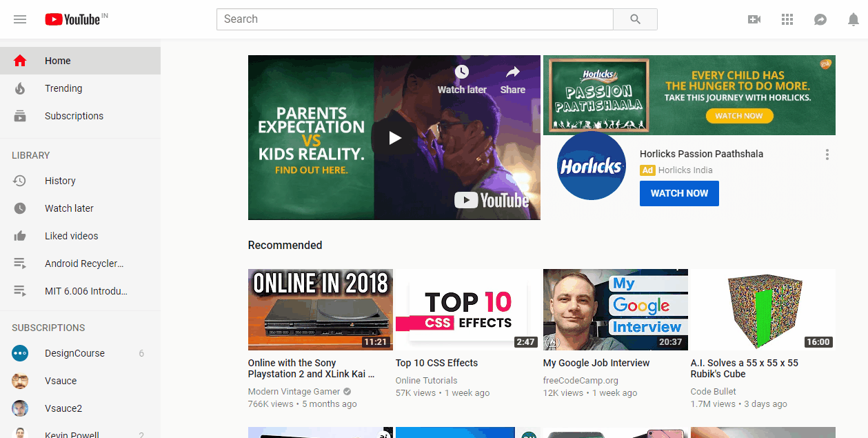
Task: Click the verified badge beside Modern Vintage Gamer
Action: 347,391
